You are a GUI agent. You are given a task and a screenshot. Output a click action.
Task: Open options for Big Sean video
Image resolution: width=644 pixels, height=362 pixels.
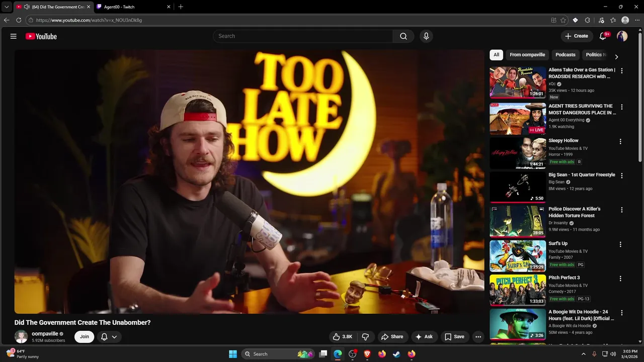[622, 176]
